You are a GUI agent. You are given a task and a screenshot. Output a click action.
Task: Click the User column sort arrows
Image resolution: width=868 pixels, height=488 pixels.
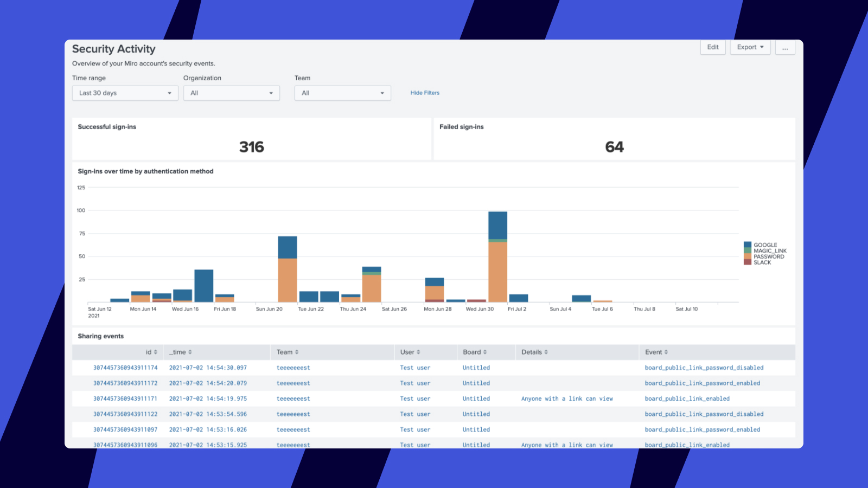418,352
